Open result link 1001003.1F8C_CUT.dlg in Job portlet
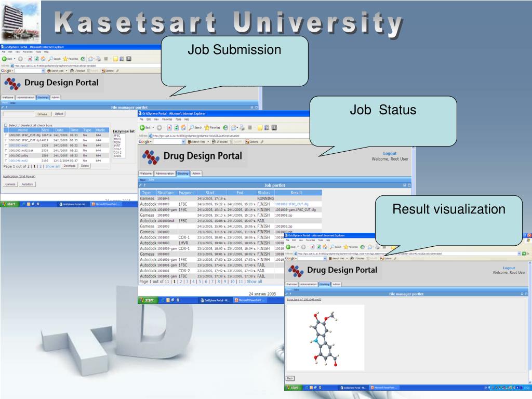This screenshot has width=532, height=399. pyautogui.click(x=291, y=204)
